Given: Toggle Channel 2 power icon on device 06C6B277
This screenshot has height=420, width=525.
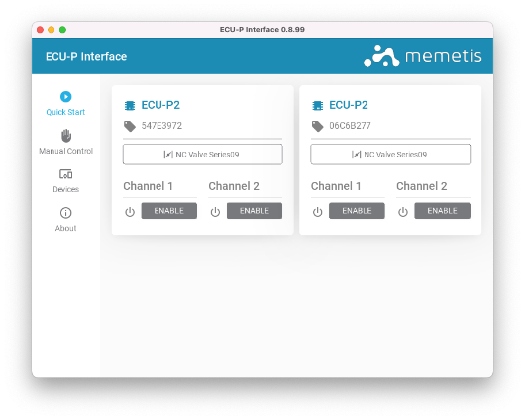Looking at the screenshot, I should pyautogui.click(x=403, y=212).
